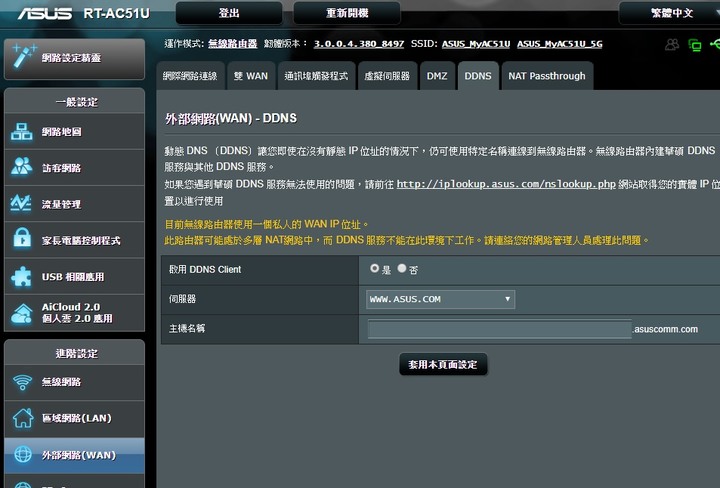
Task: Click the 流量管理 traffic manager icon
Action: [x=21, y=203]
